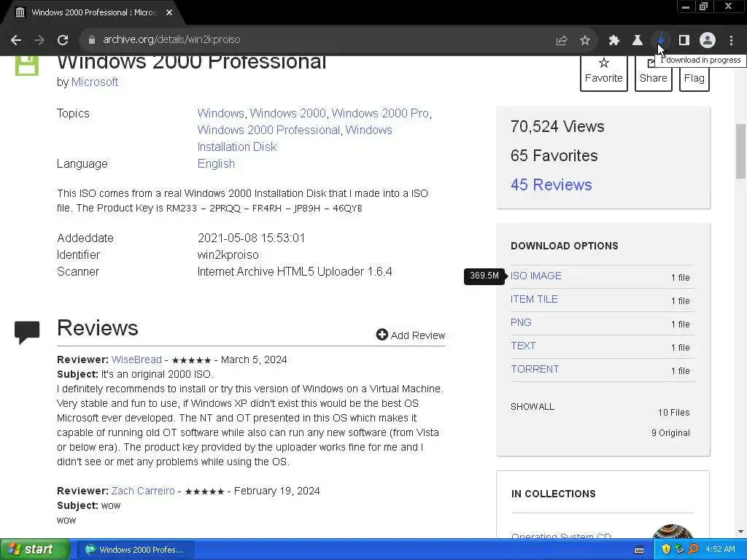This screenshot has width=747, height=560.
Task: Select the Windows 2000 Professional browser tab
Action: (93, 13)
